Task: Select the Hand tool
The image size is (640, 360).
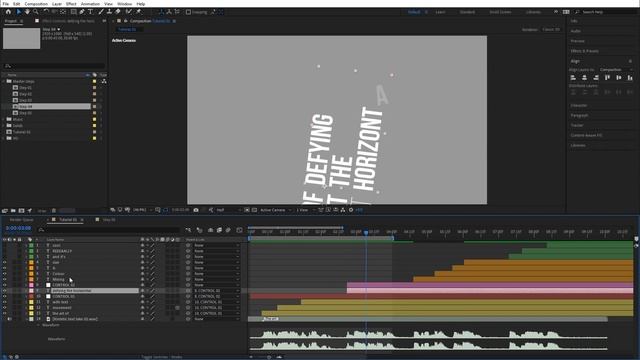Action: click(x=27, y=12)
